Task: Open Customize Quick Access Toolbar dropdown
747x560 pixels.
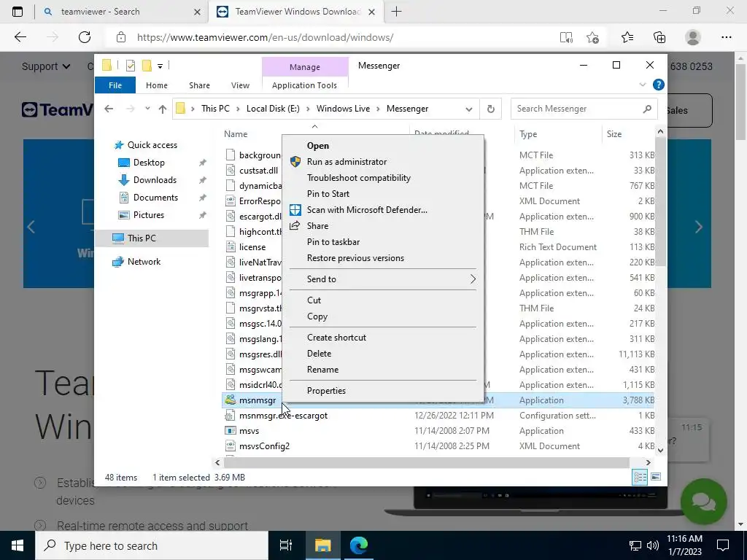Action: (x=160, y=66)
